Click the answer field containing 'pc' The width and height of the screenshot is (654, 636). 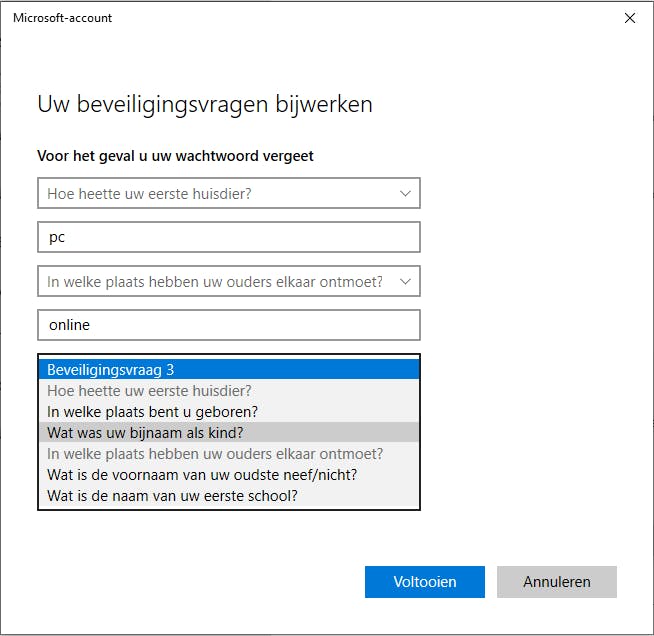click(228, 238)
